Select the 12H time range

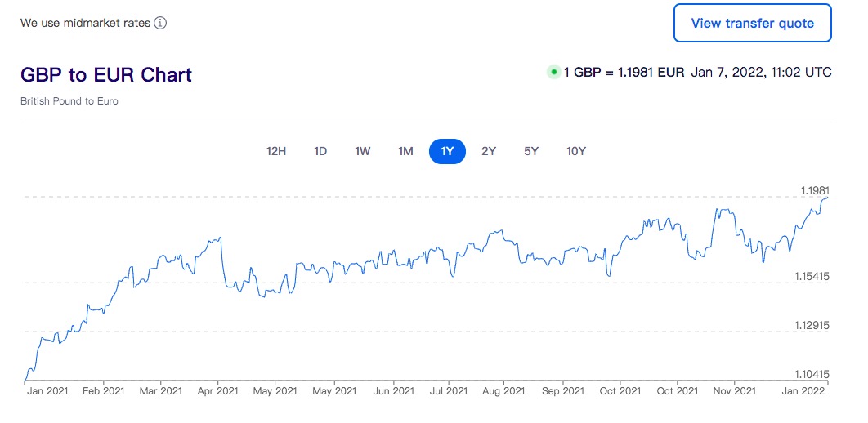[x=276, y=151]
